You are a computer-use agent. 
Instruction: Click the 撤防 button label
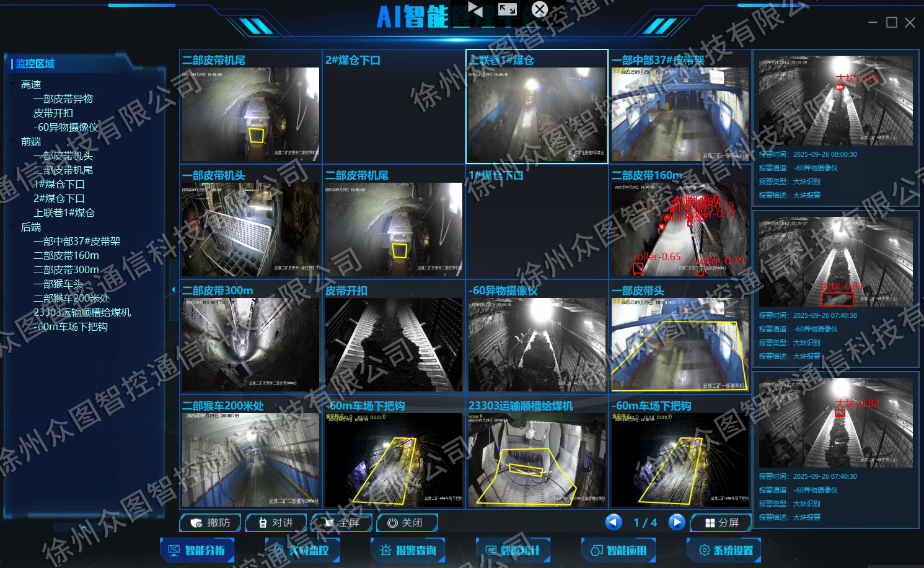[218, 523]
